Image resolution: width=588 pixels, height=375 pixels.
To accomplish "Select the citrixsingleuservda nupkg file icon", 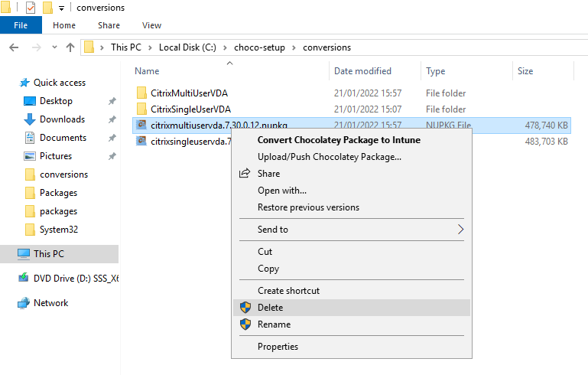I will coord(141,142).
